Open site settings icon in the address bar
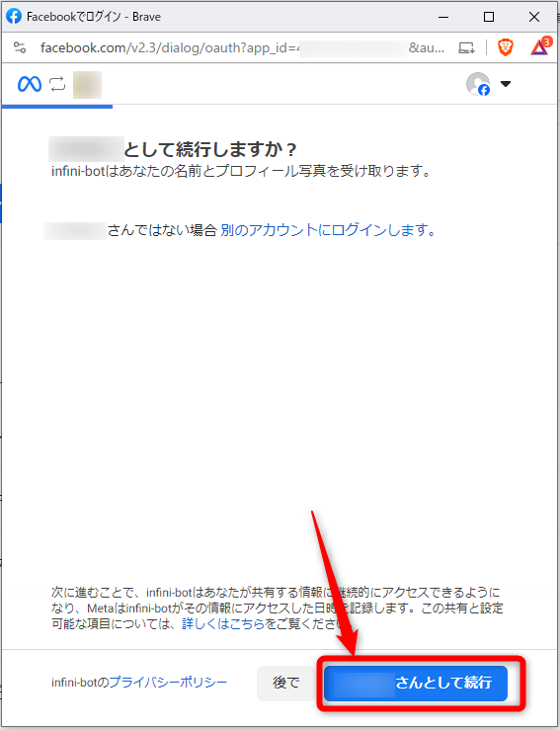The width and height of the screenshot is (560, 730). [20, 47]
